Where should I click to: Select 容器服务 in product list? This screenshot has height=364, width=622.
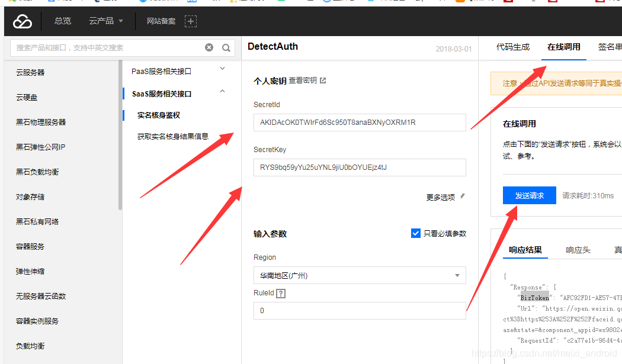pyautogui.click(x=30, y=247)
